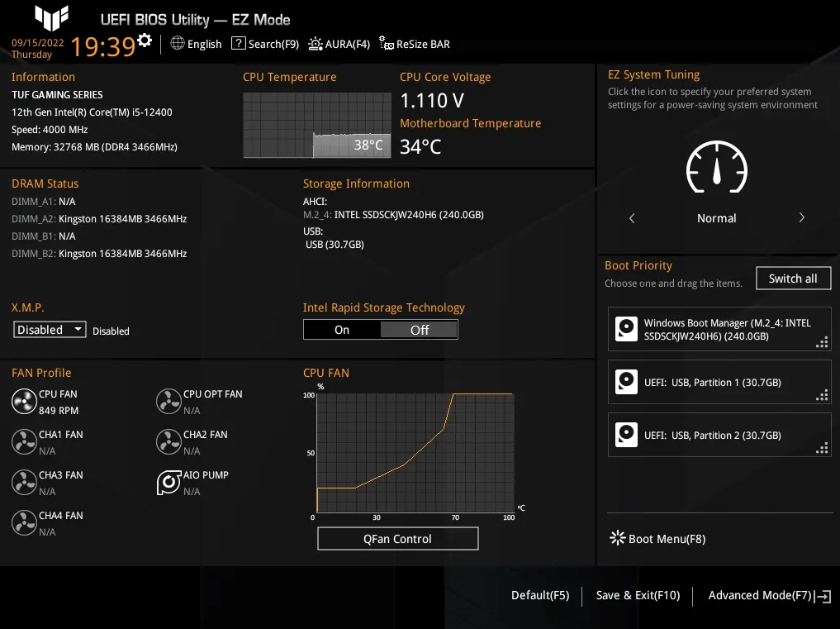840x629 pixels.
Task: Click DIMM_A1: N/A entry
Action: point(44,202)
